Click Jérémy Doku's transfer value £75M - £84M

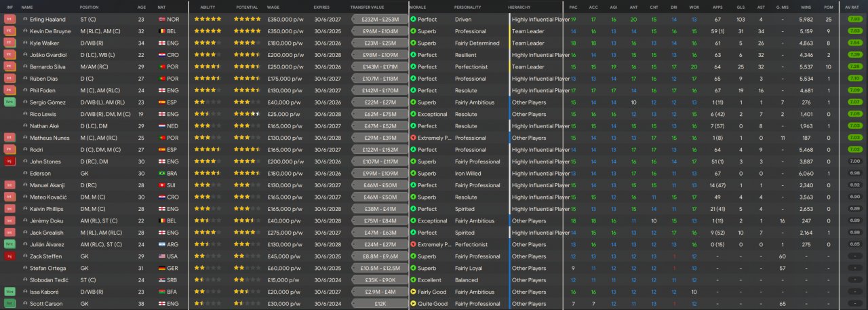pyautogui.click(x=380, y=221)
